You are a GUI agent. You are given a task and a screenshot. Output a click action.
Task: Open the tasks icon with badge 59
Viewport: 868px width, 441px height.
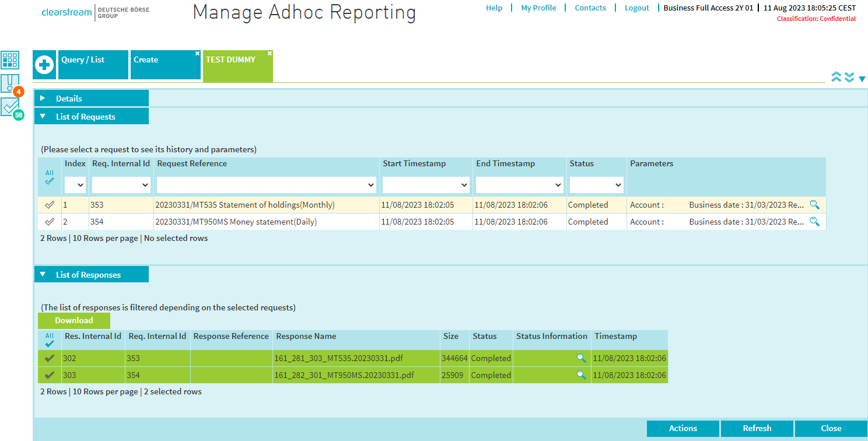(10, 107)
